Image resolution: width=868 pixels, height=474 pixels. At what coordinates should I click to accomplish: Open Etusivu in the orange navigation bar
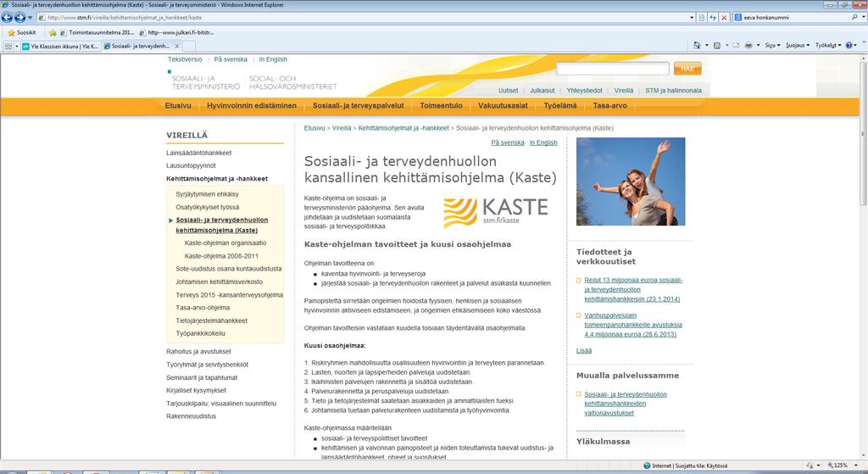178,106
